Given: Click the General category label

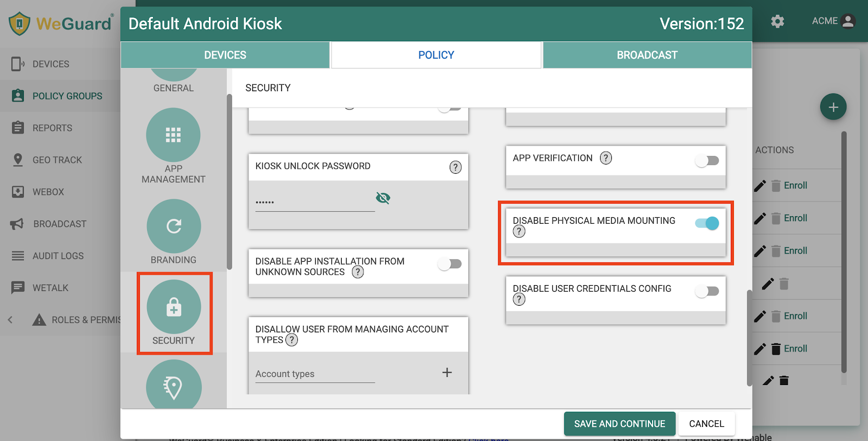Looking at the screenshot, I should pos(174,88).
